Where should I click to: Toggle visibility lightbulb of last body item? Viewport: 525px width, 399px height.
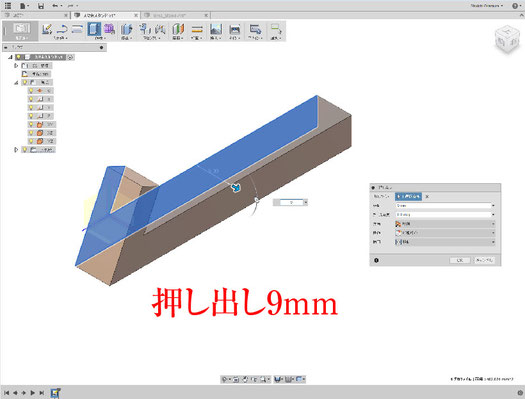coord(31,141)
